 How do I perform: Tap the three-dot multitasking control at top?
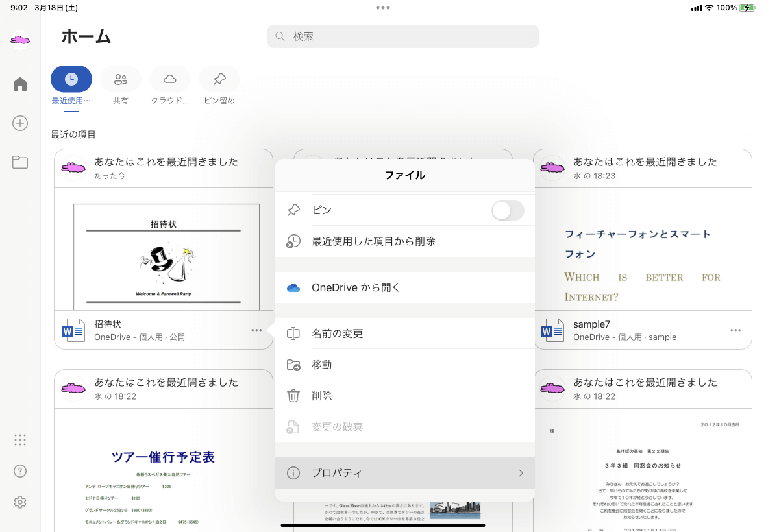383,8
